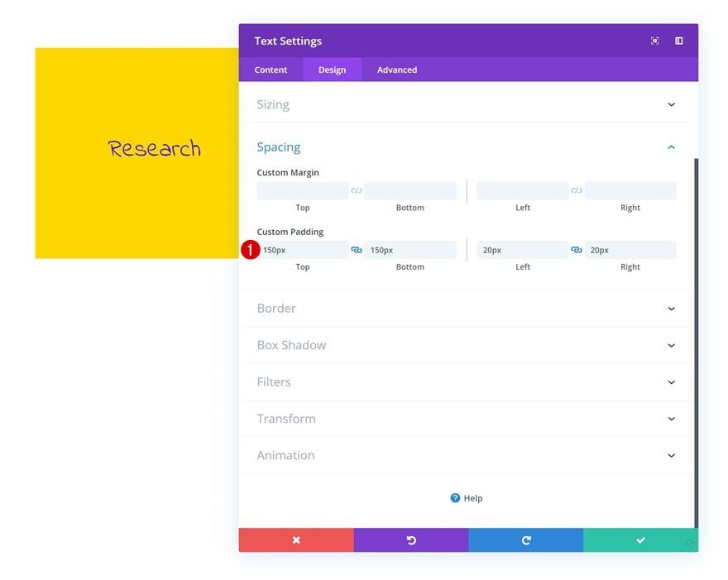728x580 pixels.
Task: Click the Text Settings title bar
Action: (468, 41)
